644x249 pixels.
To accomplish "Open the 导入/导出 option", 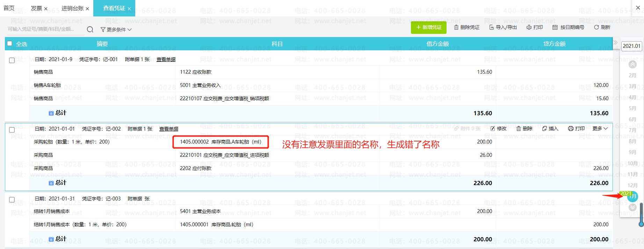I will pyautogui.click(x=503, y=27).
